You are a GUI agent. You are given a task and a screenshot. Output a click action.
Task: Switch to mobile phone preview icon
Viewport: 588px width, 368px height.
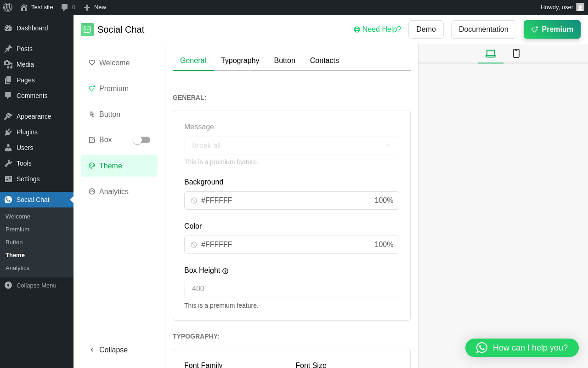pos(516,53)
